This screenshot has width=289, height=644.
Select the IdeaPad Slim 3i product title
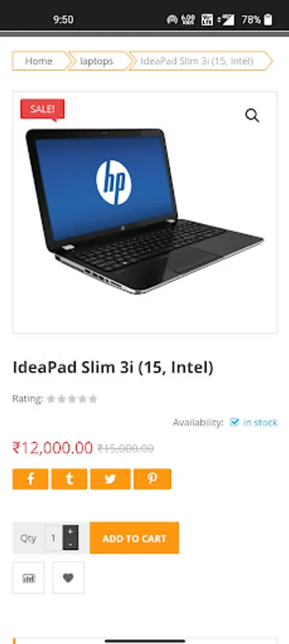113,367
